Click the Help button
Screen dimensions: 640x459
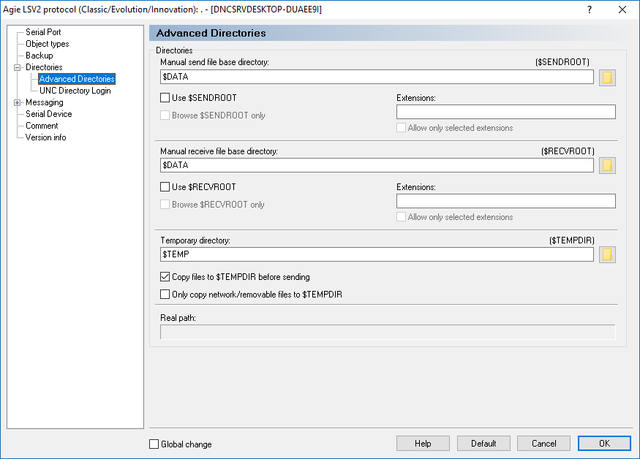pyautogui.click(x=423, y=443)
